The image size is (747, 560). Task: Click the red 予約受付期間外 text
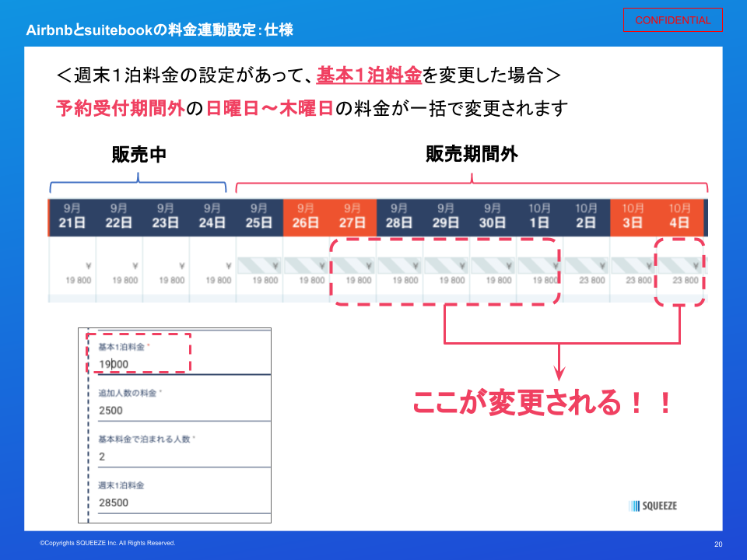coord(120,109)
